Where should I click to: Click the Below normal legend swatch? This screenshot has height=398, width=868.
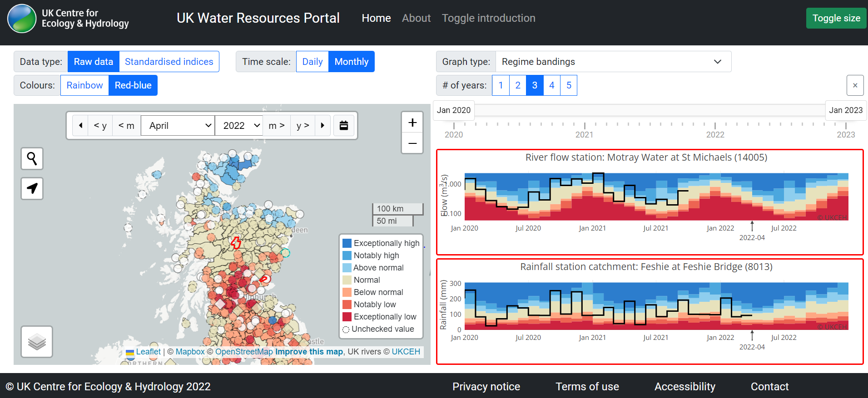click(x=347, y=292)
